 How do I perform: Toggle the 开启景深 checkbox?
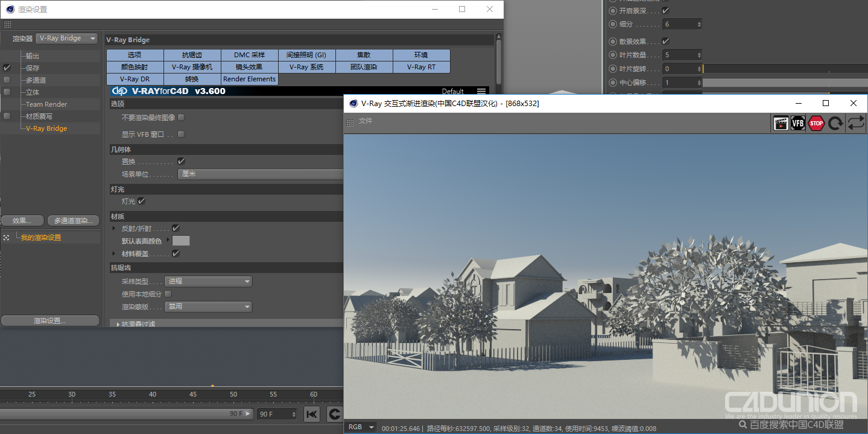tap(665, 10)
